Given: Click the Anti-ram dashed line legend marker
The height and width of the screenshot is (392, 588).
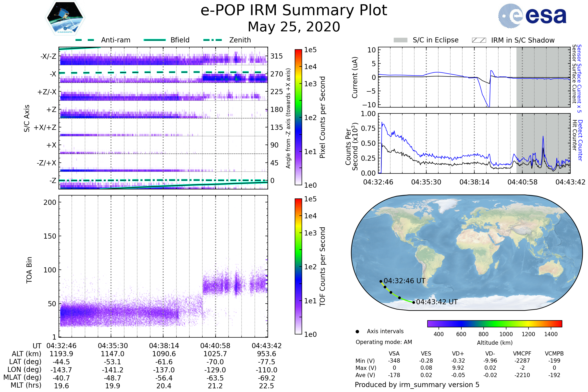Looking at the screenshot, I should [x=85, y=40].
